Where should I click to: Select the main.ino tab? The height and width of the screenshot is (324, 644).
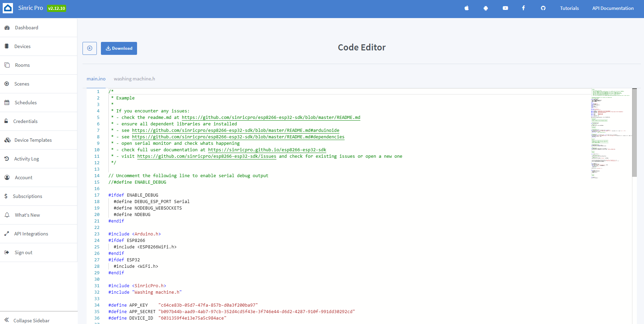click(x=96, y=78)
